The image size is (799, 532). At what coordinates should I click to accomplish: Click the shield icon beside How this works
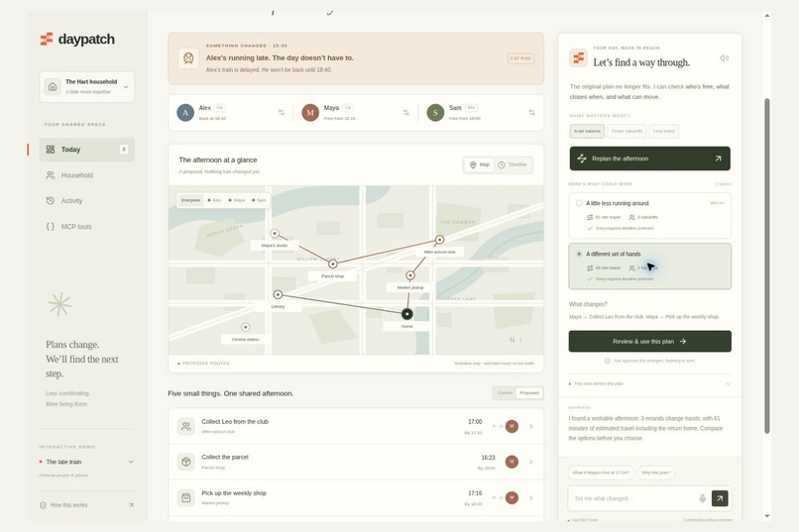click(44, 505)
